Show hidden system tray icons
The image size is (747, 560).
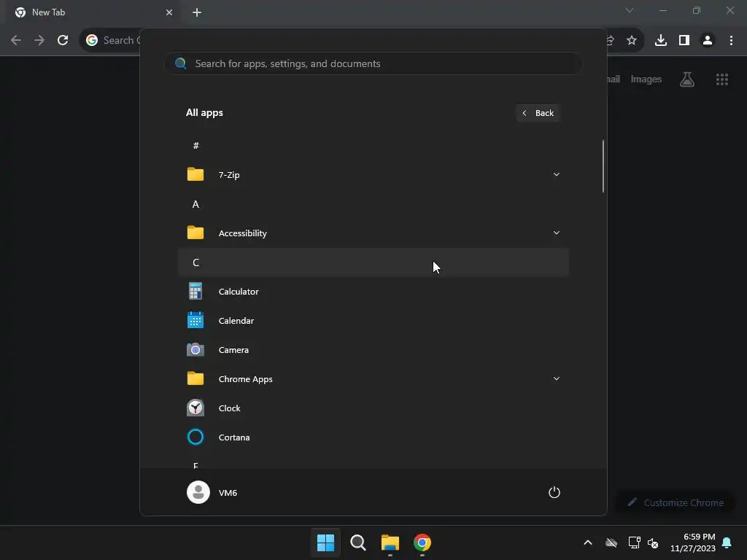[x=588, y=542]
